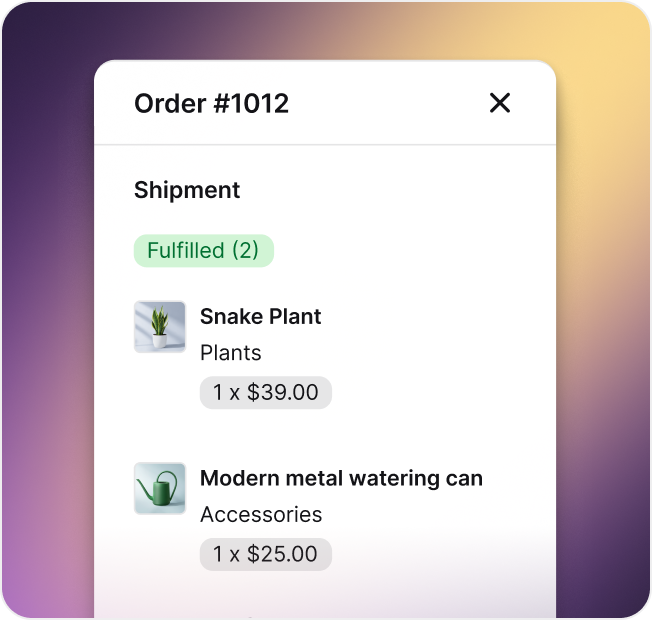652x620 pixels.
Task: Click the Accessories category label
Action: [260, 515]
